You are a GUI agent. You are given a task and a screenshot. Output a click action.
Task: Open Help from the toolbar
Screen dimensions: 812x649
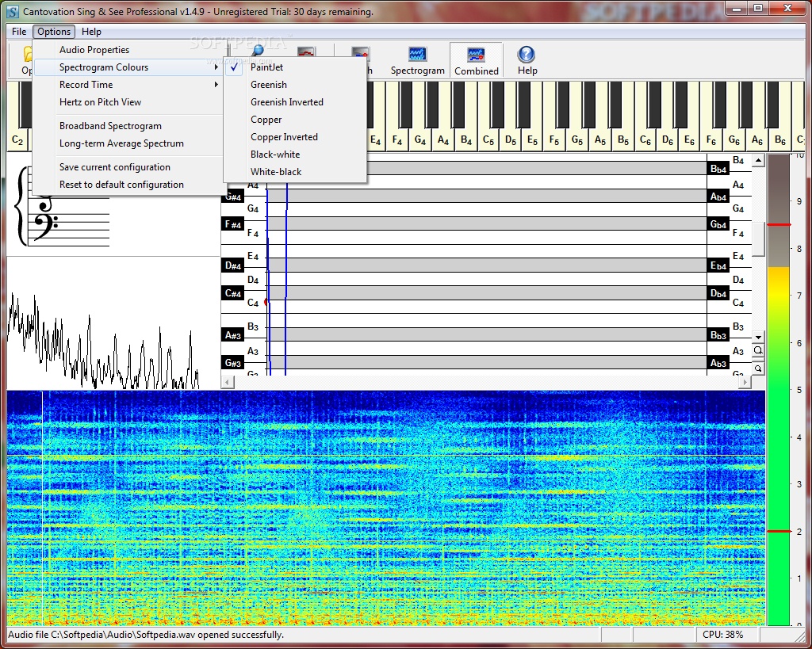click(527, 61)
